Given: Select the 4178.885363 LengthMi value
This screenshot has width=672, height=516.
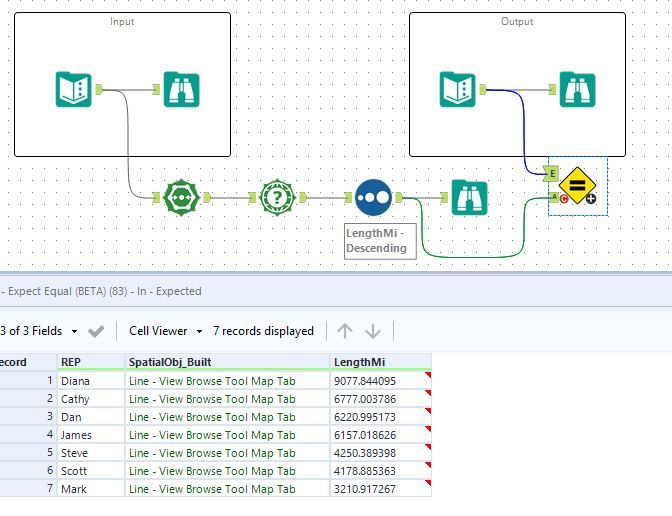Looking at the screenshot, I should (381, 471).
